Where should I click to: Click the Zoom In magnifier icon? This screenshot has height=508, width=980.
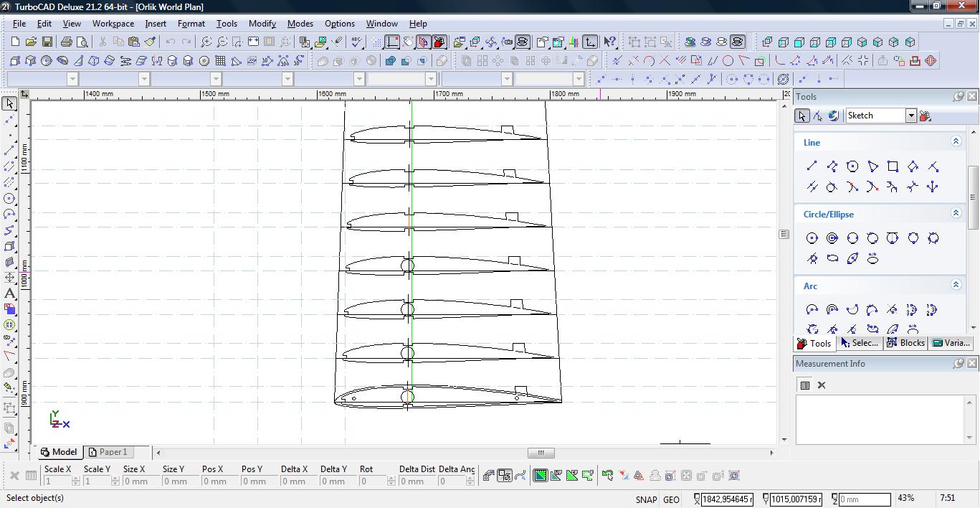(x=206, y=42)
